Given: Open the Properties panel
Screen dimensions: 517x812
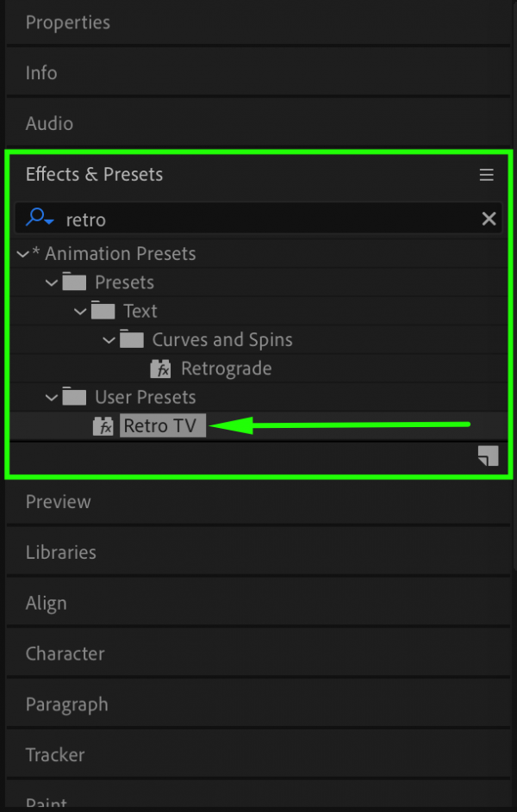Looking at the screenshot, I should click(x=68, y=22).
